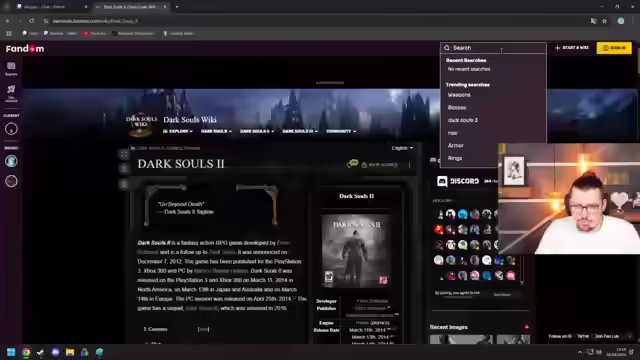Screen dimensions: 640x360
Task: Reload the page with the refresh icon
Action: [31, 21]
